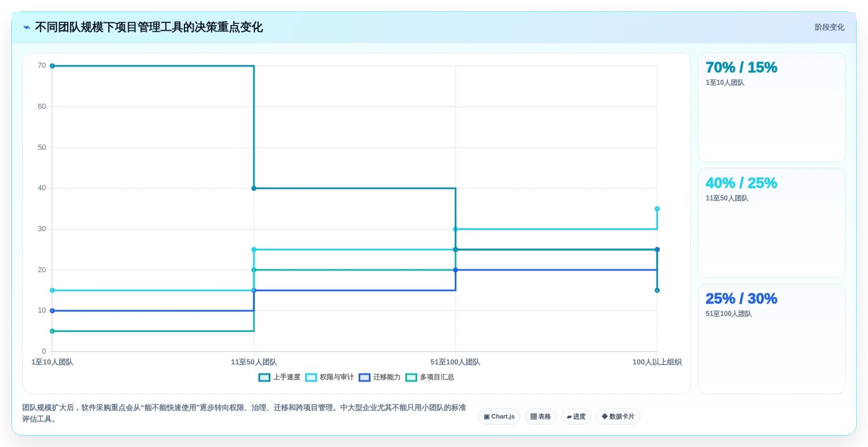Click the 上手速度 point at value 70

coord(52,66)
